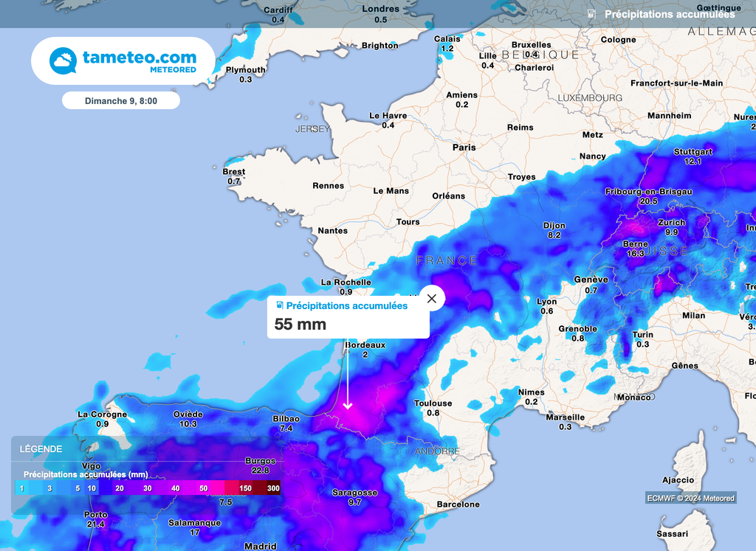Viewport: 756px width, 551px height.
Task: Select the pink '50' swatch in the legend
Action: 204,488
